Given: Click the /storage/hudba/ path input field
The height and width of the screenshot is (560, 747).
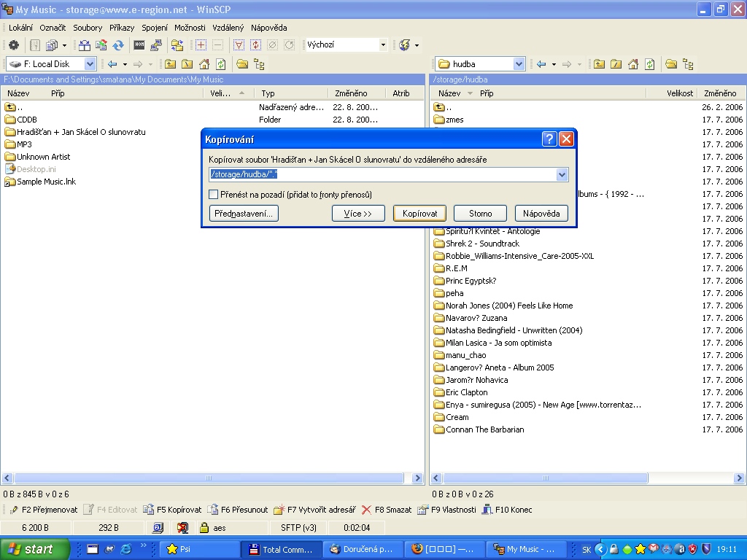Looking at the screenshot, I should (x=381, y=175).
